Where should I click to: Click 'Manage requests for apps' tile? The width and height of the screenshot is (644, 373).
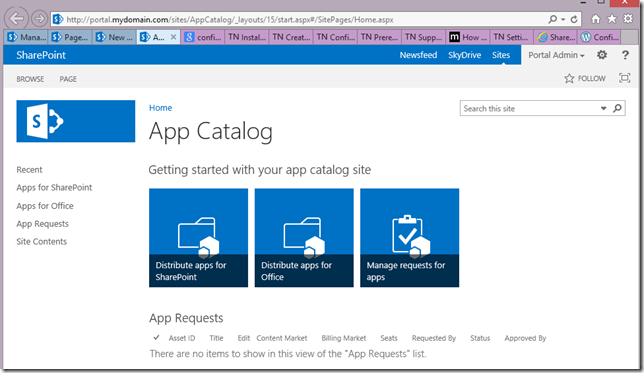(x=409, y=238)
